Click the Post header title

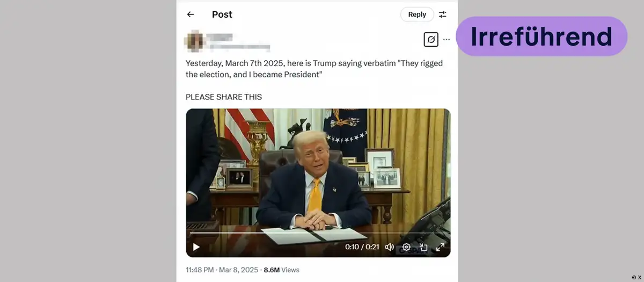click(x=222, y=15)
